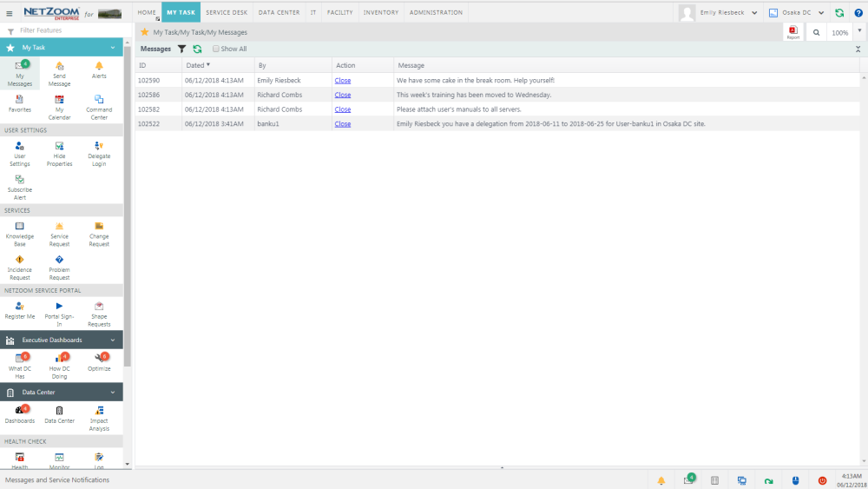Click status bar messages envelope icon
Image resolution: width=868 pixels, height=489 pixels.
pos(688,480)
